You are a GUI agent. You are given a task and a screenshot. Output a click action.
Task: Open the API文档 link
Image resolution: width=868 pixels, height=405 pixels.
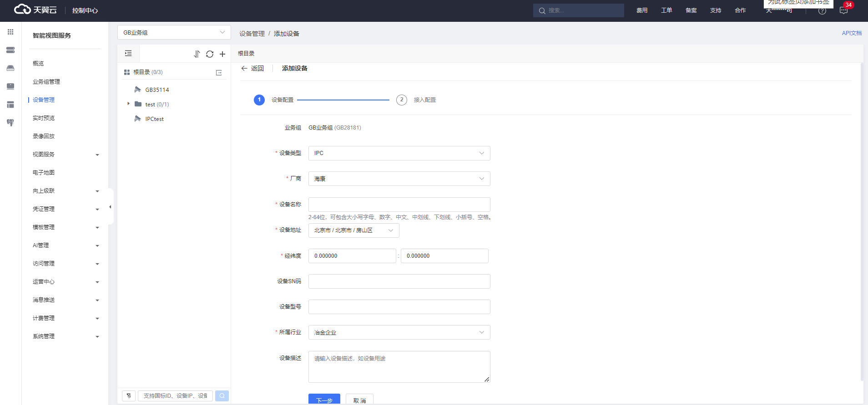tap(852, 33)
